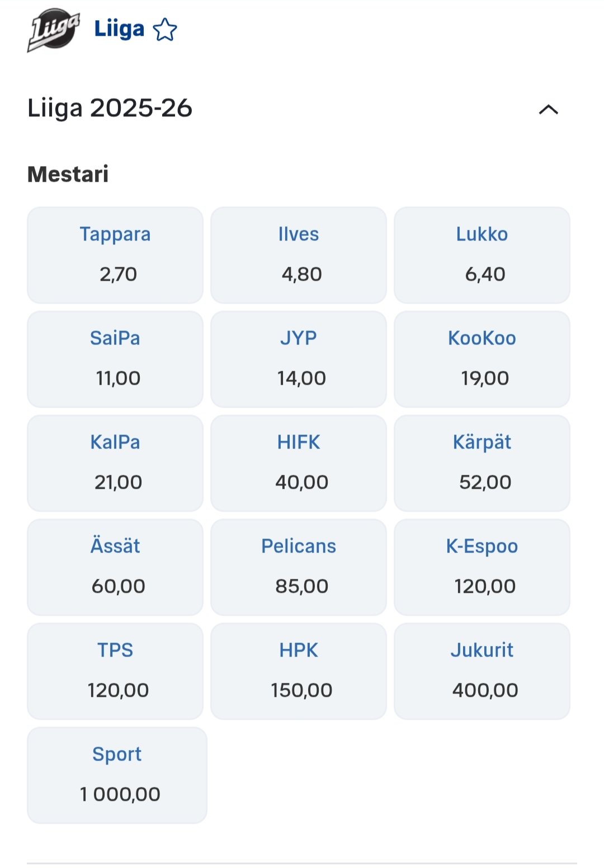The width and height of the screenshot is (604, 868).
Task: Choose Lukko odds 6,40
Action: [482, 255]
